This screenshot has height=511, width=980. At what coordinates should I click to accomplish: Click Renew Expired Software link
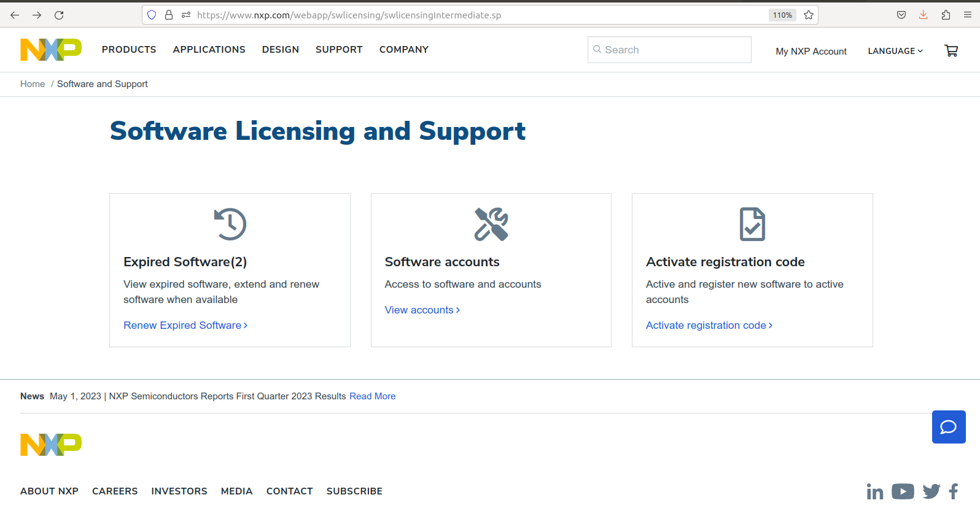coord(185,325)
